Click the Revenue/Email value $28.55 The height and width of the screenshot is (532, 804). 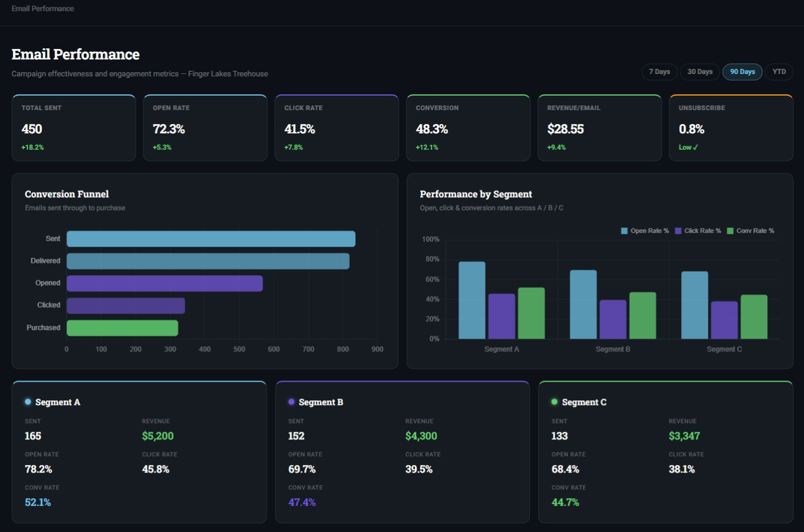[x=565, y=129]
